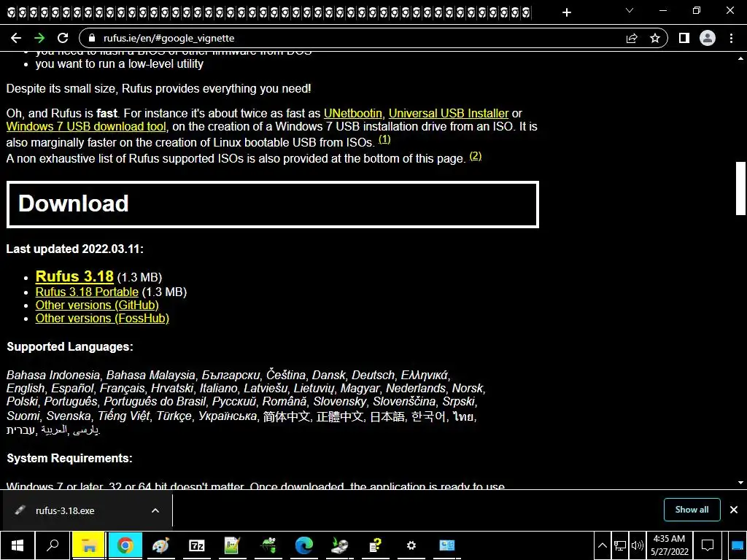747x560 pixels.
Task: Open Universal USB Installer link
Action: 449,113
